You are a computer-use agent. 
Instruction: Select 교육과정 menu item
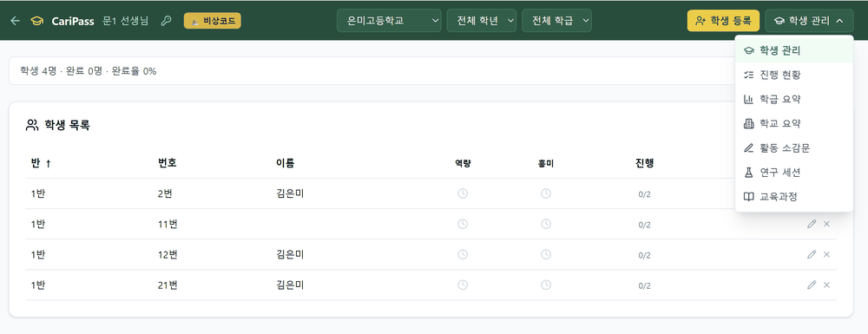point(794,196)
